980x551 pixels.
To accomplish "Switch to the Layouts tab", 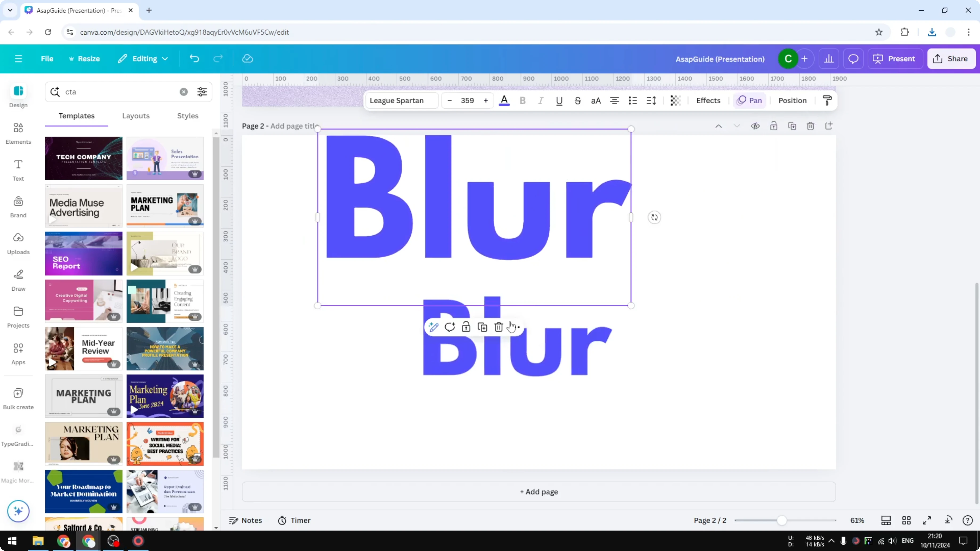I will point(136,116).
